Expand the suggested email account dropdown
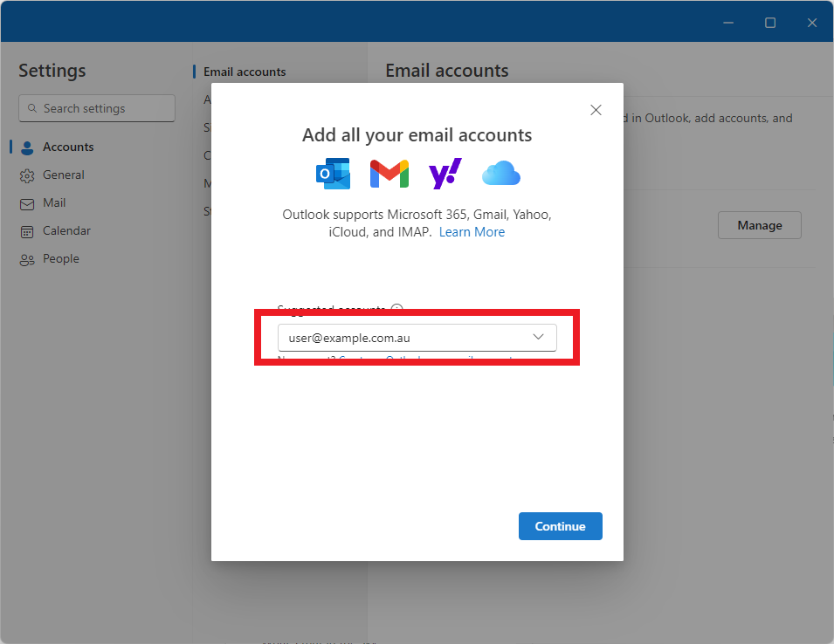834x644 pixels. pyautogui.click(x=539, y=337)
